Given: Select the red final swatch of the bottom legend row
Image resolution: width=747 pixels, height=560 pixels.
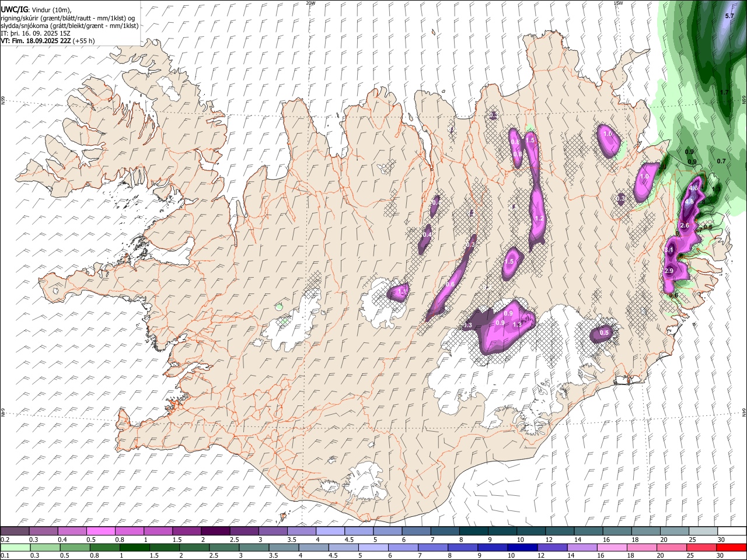Looking at the screenshot, I should click(x=731, y=547).
